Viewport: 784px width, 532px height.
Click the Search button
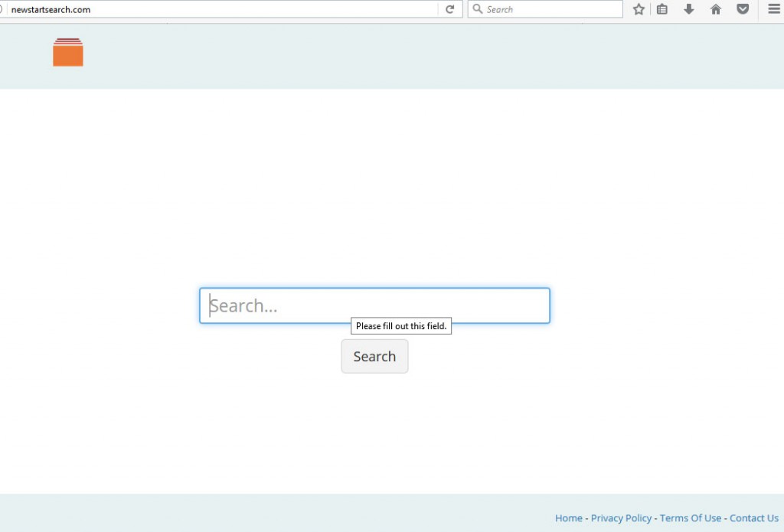pos(374,356)
